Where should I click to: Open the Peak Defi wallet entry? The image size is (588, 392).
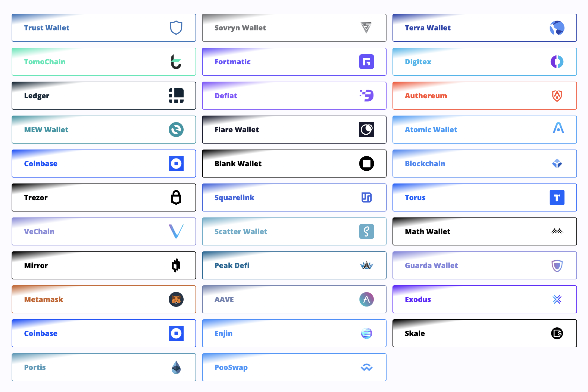tap(294, 265)
